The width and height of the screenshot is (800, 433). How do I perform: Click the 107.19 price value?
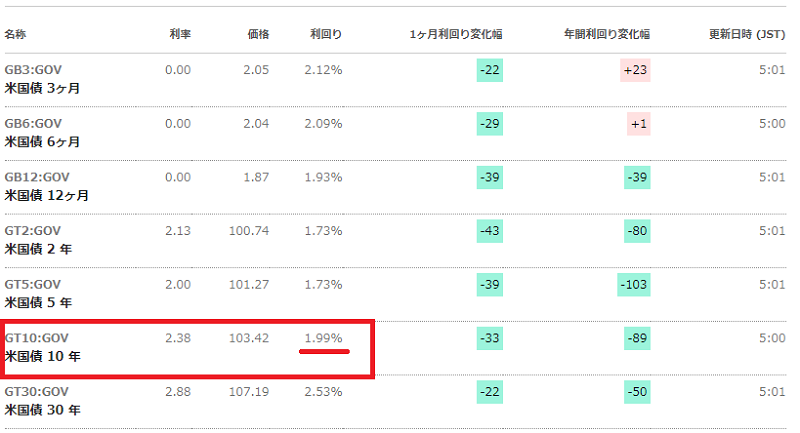point(249,391)
